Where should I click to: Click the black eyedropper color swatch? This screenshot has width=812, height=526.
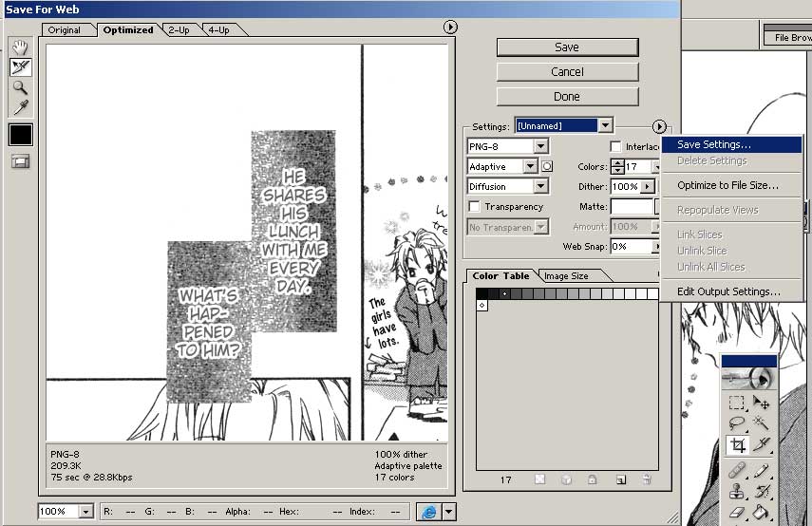tap(21, 135)
